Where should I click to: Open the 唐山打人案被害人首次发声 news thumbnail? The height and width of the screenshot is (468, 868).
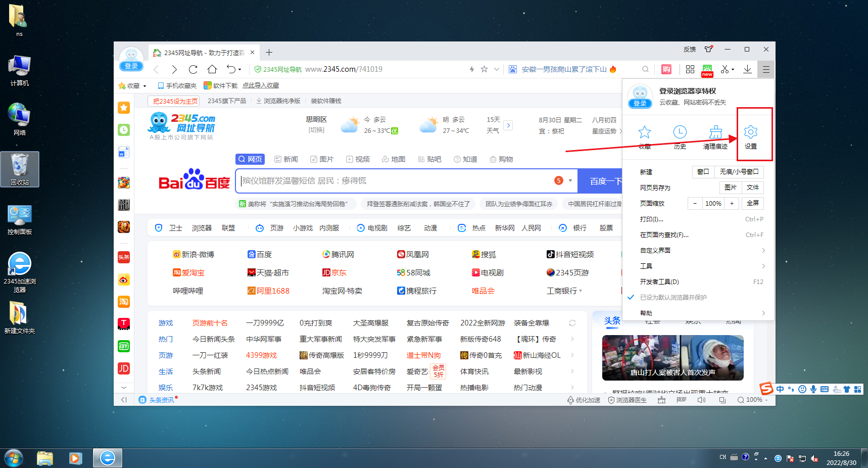(673, 358)
